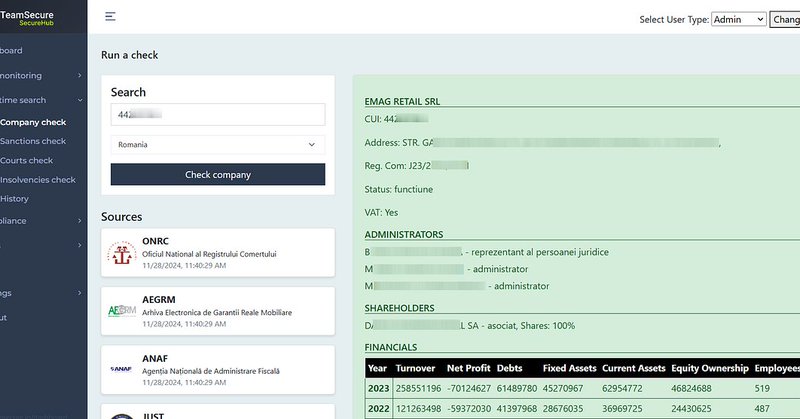The image size is (800, 419).
Task: Click the 'VAT: Yes' line
Action: (381, 213)
